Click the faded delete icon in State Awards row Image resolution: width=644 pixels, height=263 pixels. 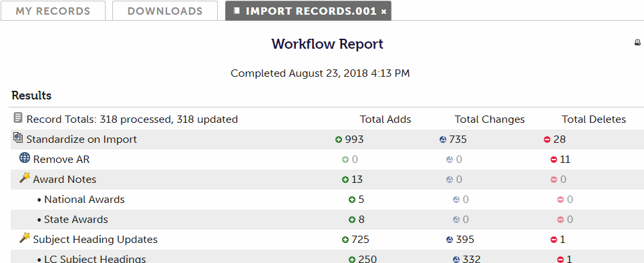click(x=560, y=220)
